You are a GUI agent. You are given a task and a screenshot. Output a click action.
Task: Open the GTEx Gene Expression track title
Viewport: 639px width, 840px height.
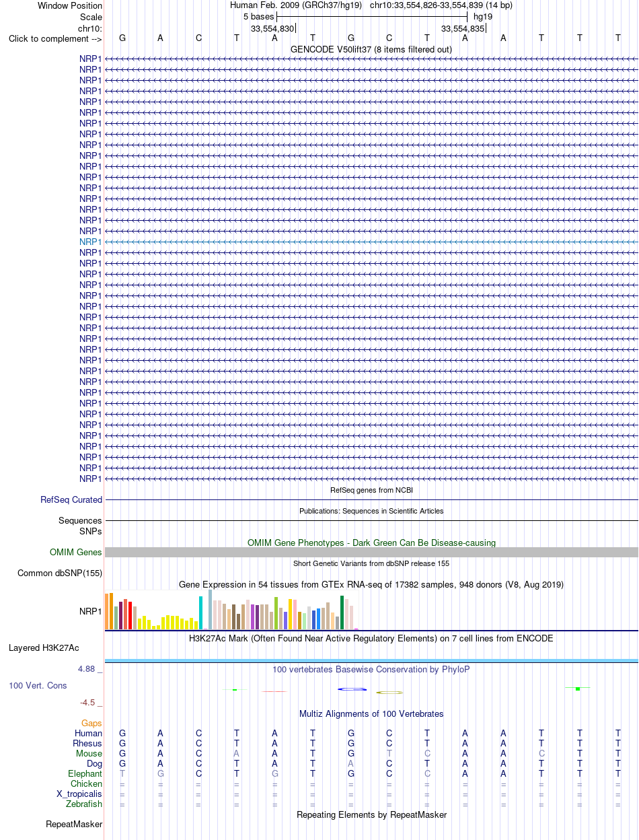coord(371,585)
